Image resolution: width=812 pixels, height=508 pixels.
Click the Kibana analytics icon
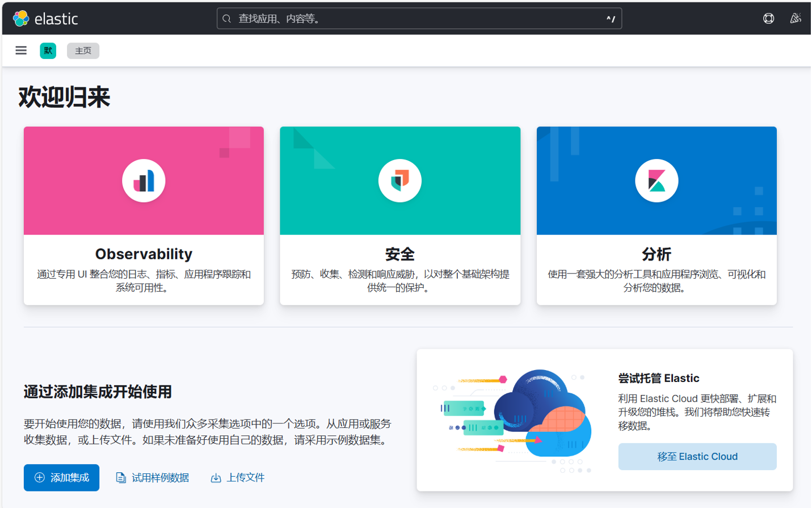coord(657,181)
